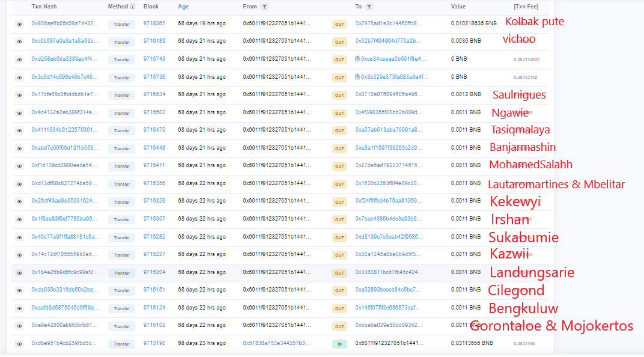This screenshot has width=644, height=357.
Task: Open block 9716189
Action: point(154,41)
